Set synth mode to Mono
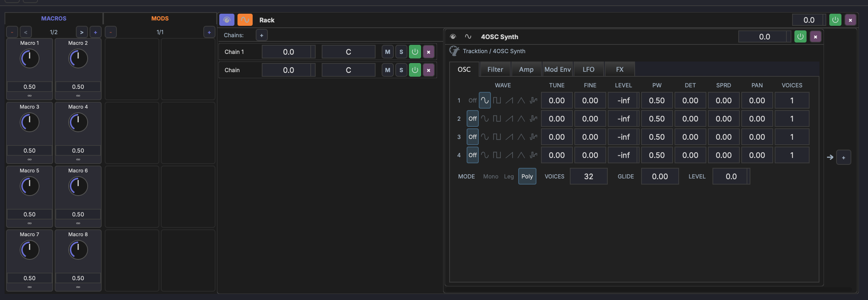The height and width of the screenshot is (300, 868). pyautogui.click(x=491, y=177)
